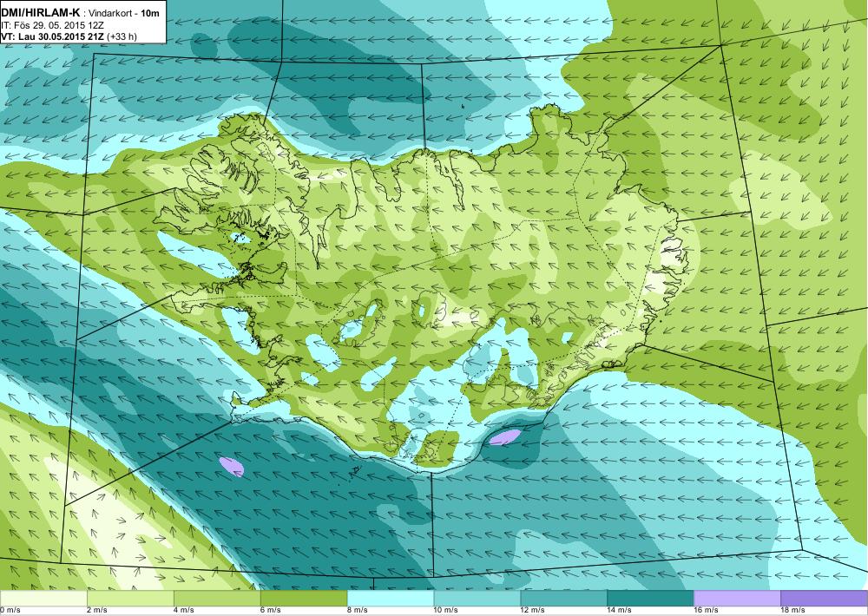The width and height of the screenshot is (868, 616).
Task: Click the "6 m/s" legend label
Action: 271,611
